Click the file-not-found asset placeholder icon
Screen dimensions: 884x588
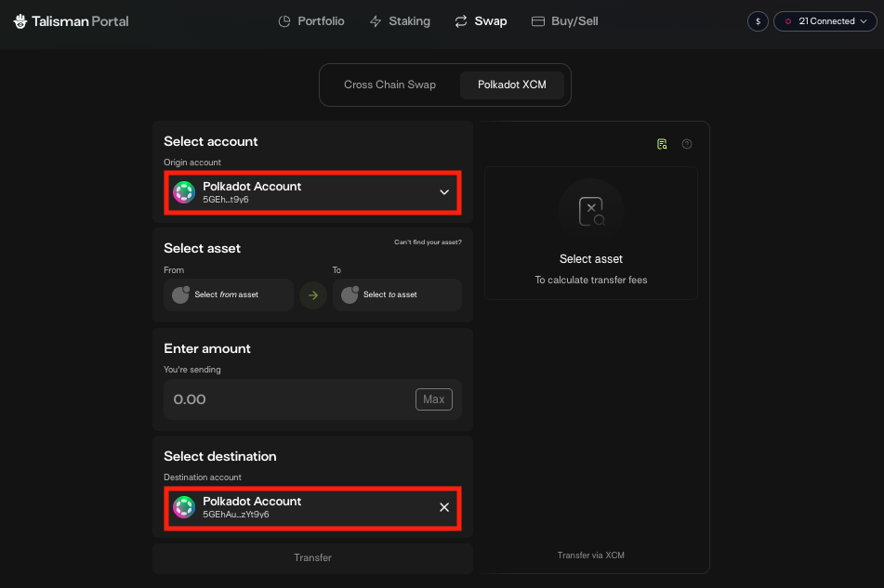pyautogui.click(x=591, y=212)
